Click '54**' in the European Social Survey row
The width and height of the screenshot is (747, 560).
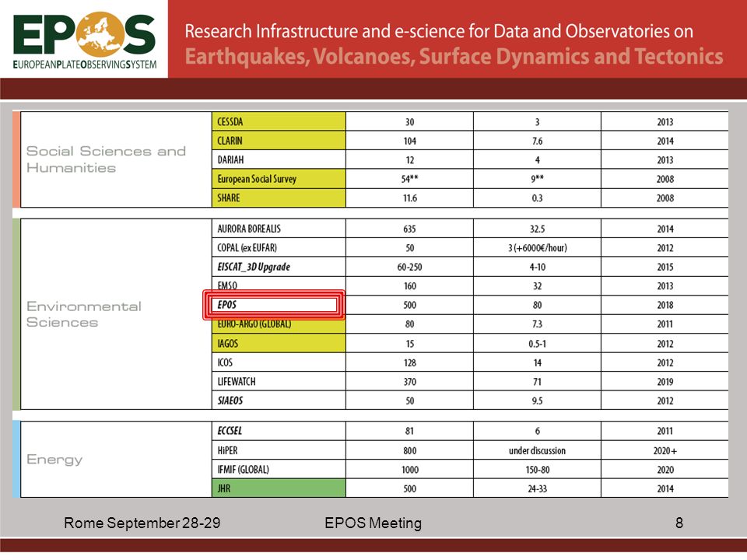(x=410, y=179)
